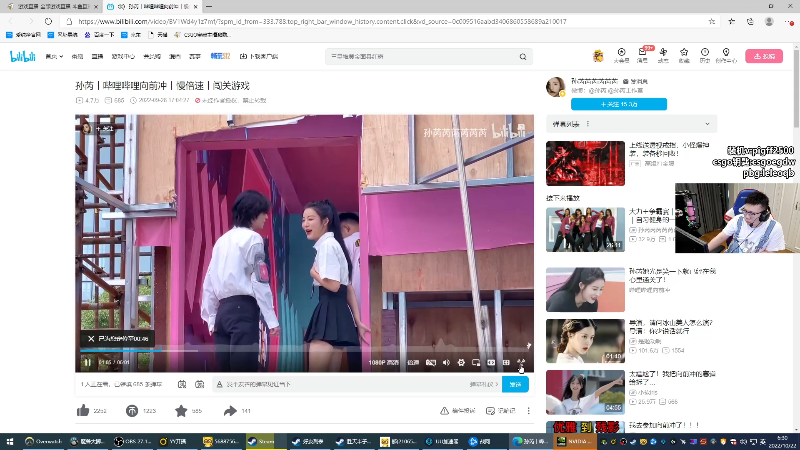Viewport: 800px width, 450px height.
Task: Click danmaku text style icon in input
Action: [x=219, y=384]
